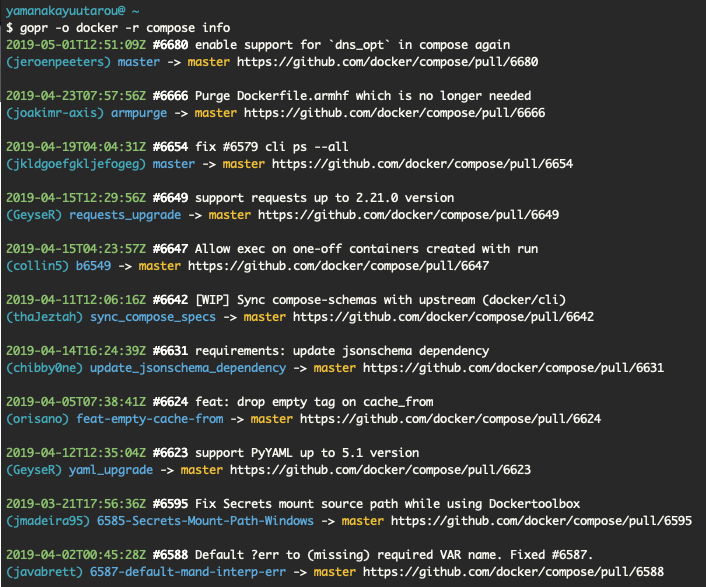Viewport: 706px width, 587px height.
Task: Click timestamp 2019-04-15T04:23:57Z
Action: pyautogui.click(x=76, y=248)
